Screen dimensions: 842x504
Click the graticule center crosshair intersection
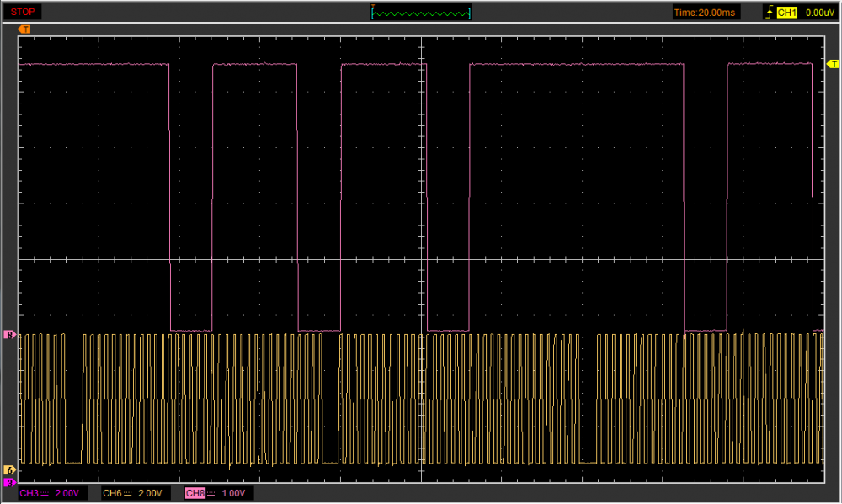[421, 259]
